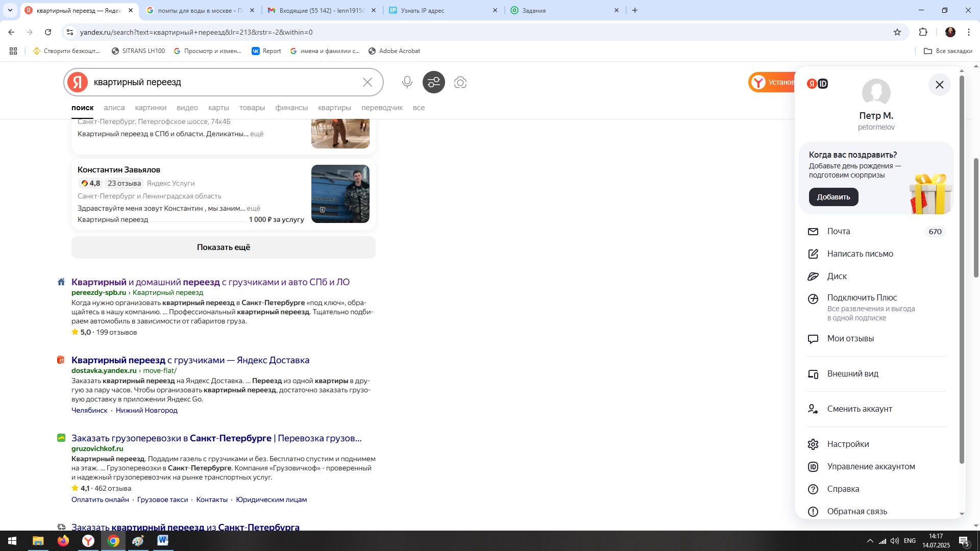
Task: Open the tab search dropdown arrow
Action: [x=10, y=10]
